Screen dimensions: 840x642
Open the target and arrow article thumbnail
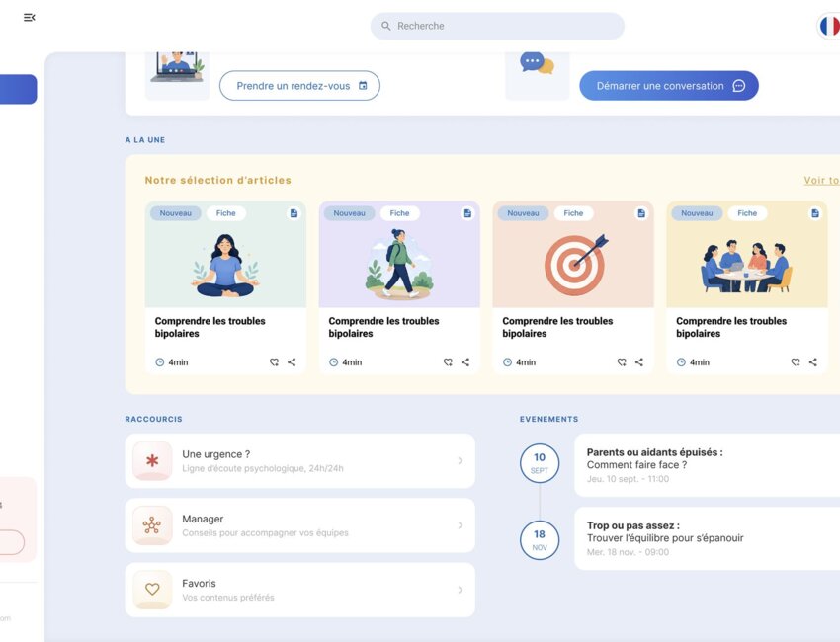[x=572, y=255]
